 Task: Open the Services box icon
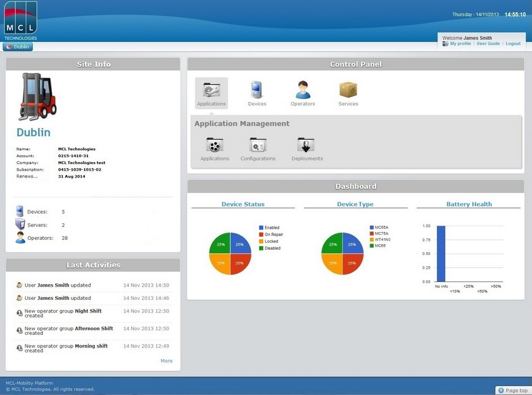(x=348, y=89)
